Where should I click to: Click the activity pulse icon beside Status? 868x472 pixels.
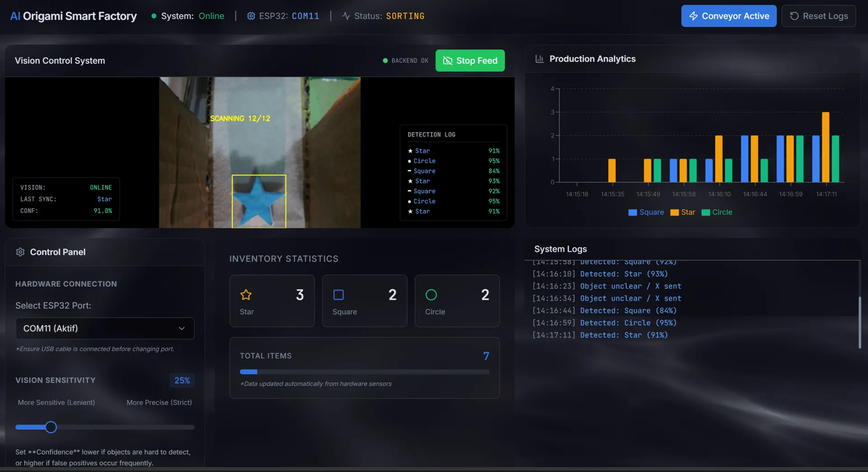346,16
